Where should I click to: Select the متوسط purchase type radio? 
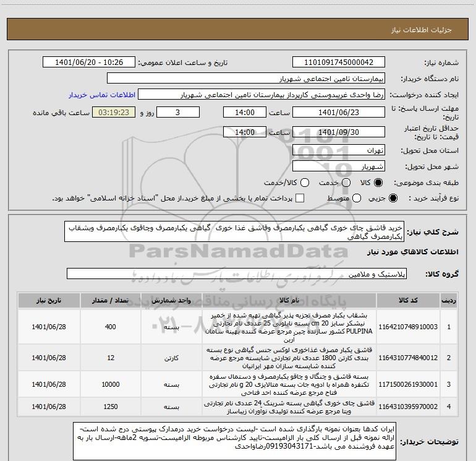[357, 198]
